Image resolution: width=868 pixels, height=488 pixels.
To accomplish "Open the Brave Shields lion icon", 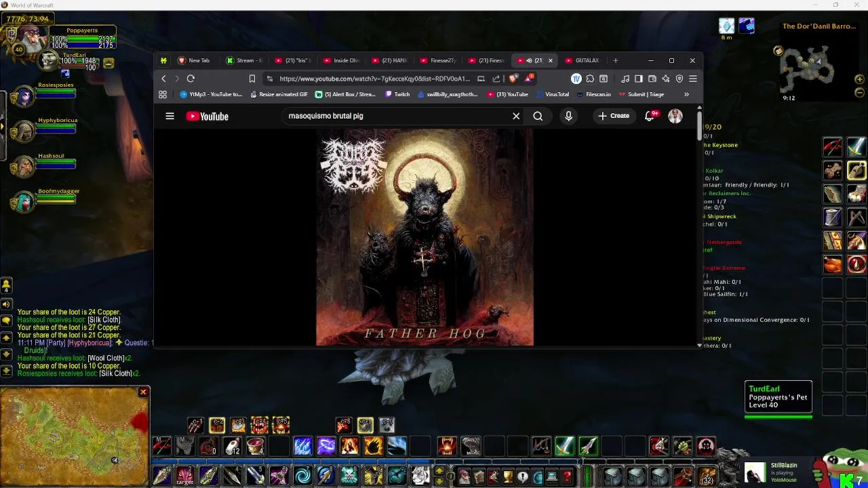I will point(514,79).
